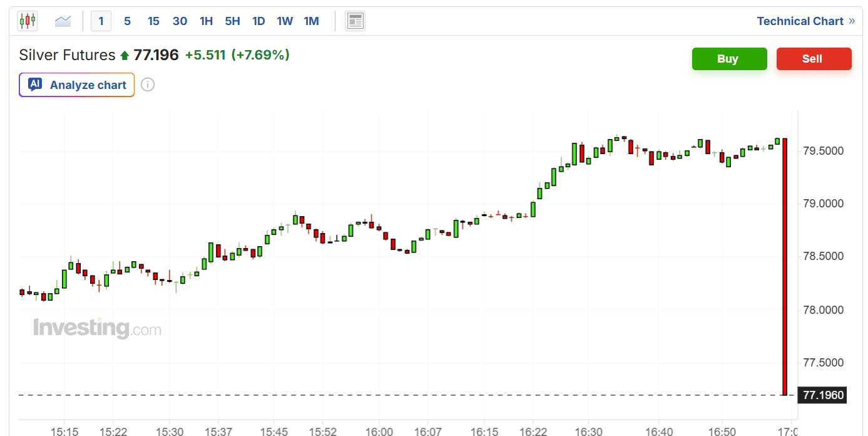Click the (+7.69%) percent change
This screenshot has height=436, width=868.
[x=260, y=55]
